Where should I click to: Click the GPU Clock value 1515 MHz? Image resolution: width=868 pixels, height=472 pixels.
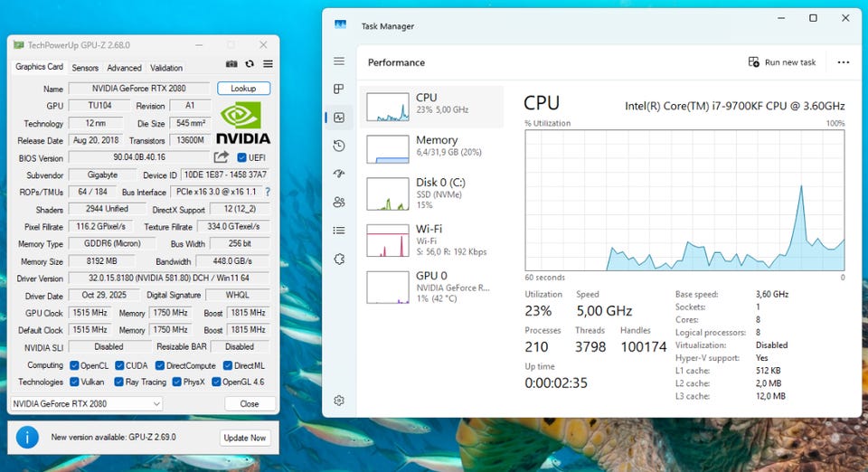(90, 313)
